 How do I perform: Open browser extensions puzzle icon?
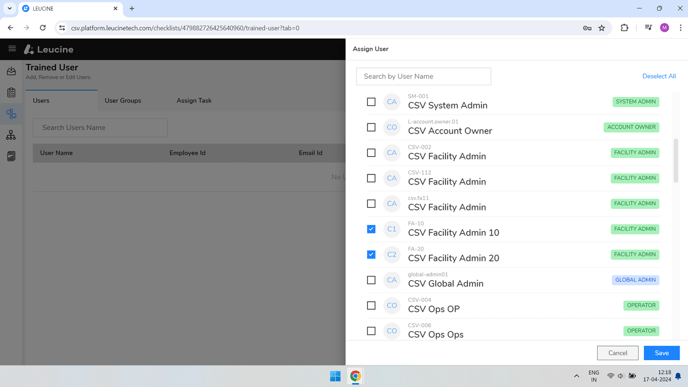tap(624, 28)
